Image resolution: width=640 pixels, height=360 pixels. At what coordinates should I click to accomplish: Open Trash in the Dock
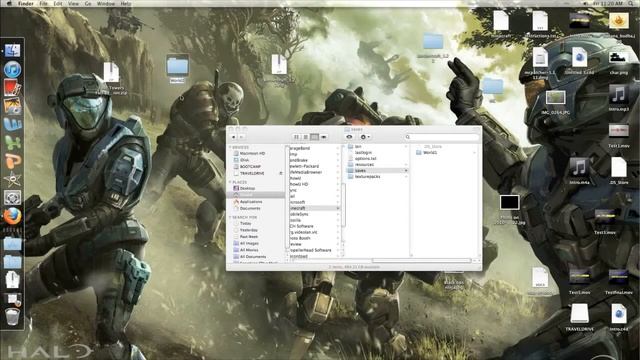[x=12, y=316]
